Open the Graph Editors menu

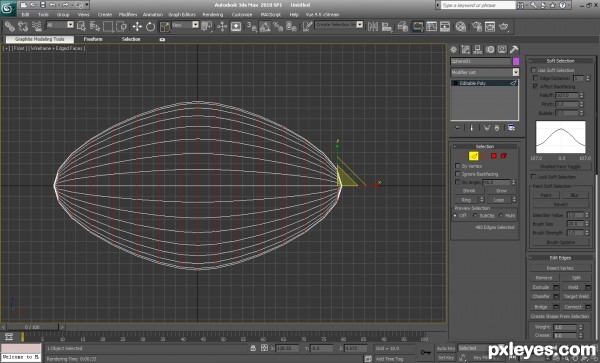(x=182, y=15)
